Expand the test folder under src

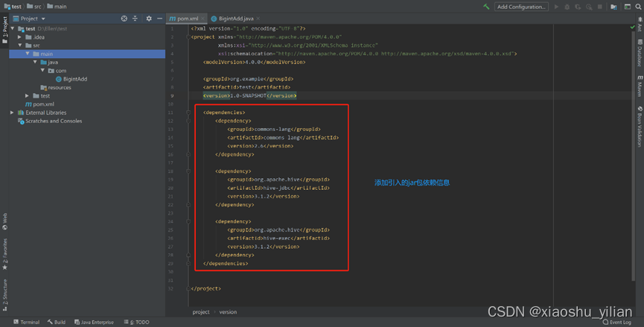(x=28, y=96)
